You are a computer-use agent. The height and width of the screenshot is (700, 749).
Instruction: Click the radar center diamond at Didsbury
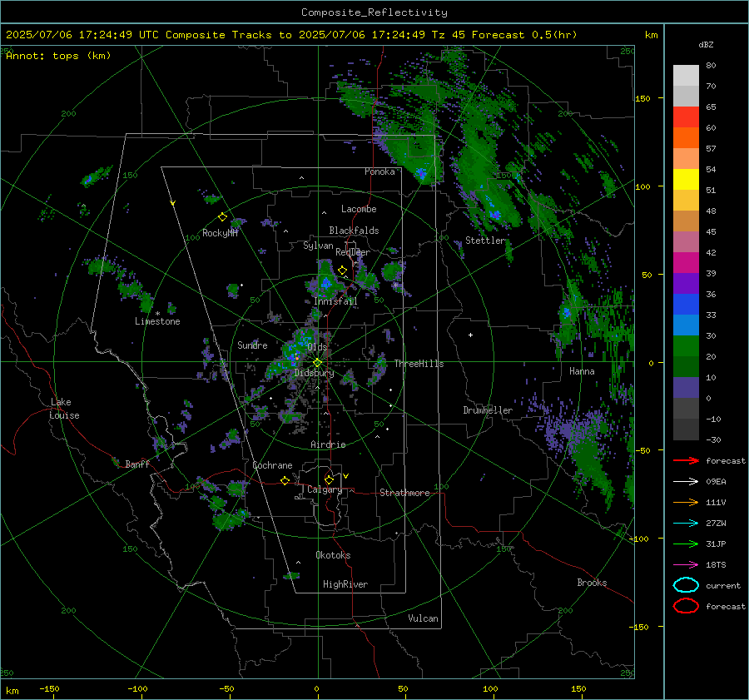(x=317, y=363)
